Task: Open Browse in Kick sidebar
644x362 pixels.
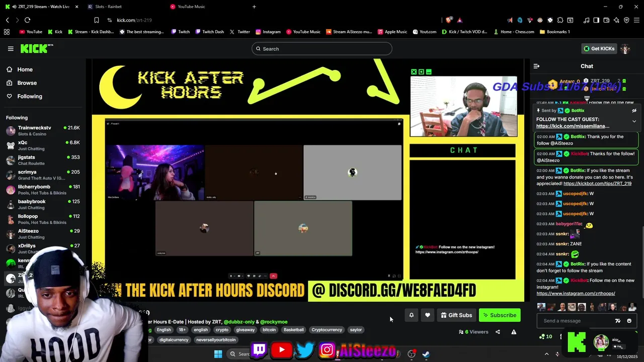Action: 22,83
